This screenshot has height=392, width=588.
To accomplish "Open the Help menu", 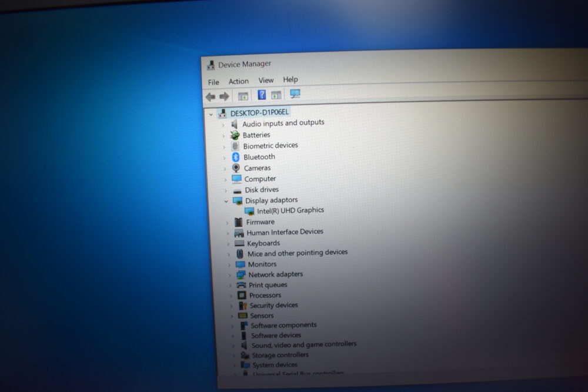I will coord(290,79).
